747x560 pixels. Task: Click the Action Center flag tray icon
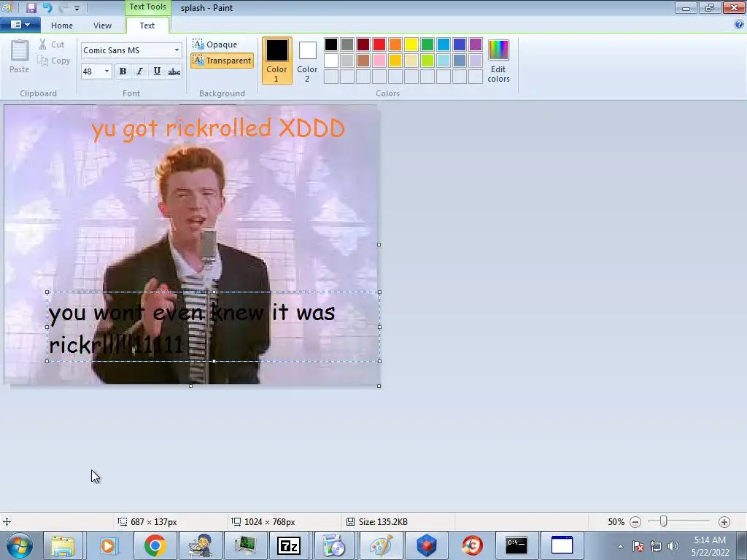tap(638, 546)
